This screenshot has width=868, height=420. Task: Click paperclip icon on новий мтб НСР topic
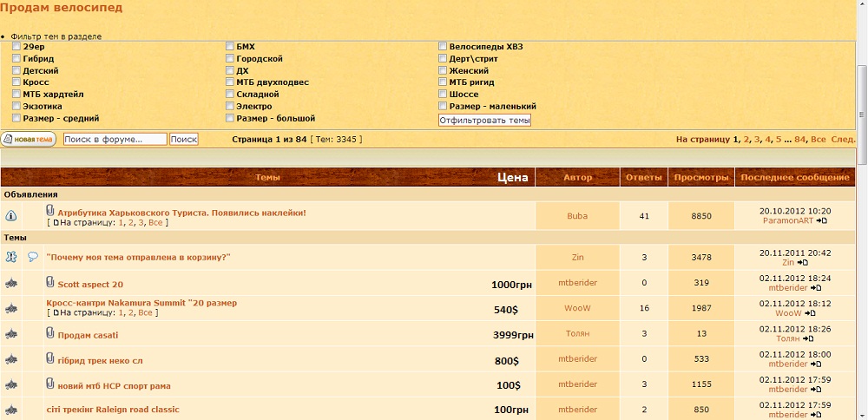tap(50, 384)
